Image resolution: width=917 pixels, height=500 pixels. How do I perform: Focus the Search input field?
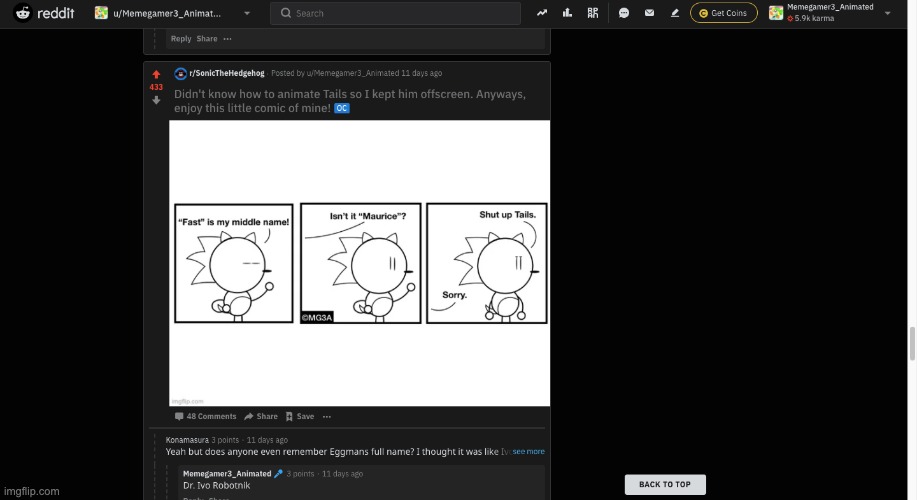click(x=395, y=13)
